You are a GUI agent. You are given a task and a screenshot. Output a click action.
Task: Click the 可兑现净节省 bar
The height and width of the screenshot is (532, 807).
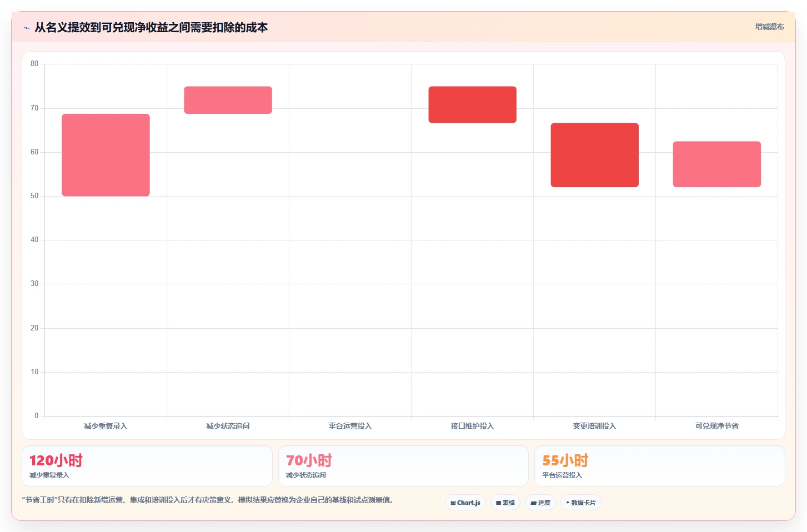coord(716,164)
